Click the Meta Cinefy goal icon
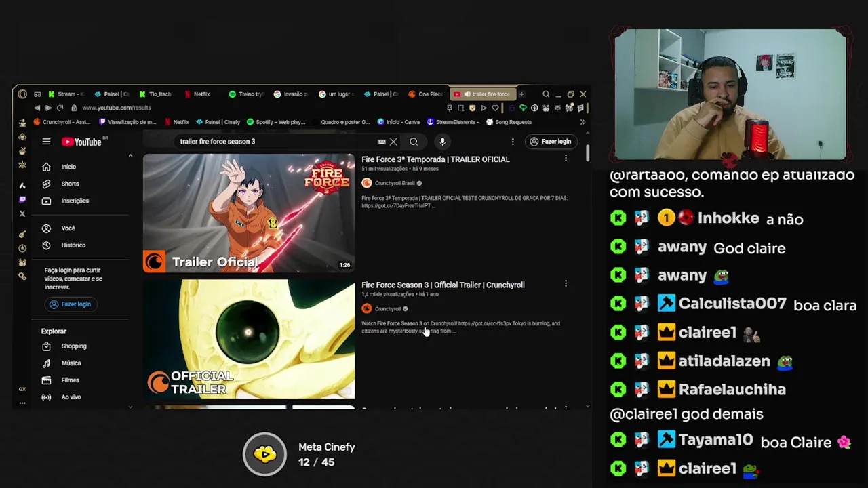The width and height of the screenshot is (868, 488). point(265,454)
